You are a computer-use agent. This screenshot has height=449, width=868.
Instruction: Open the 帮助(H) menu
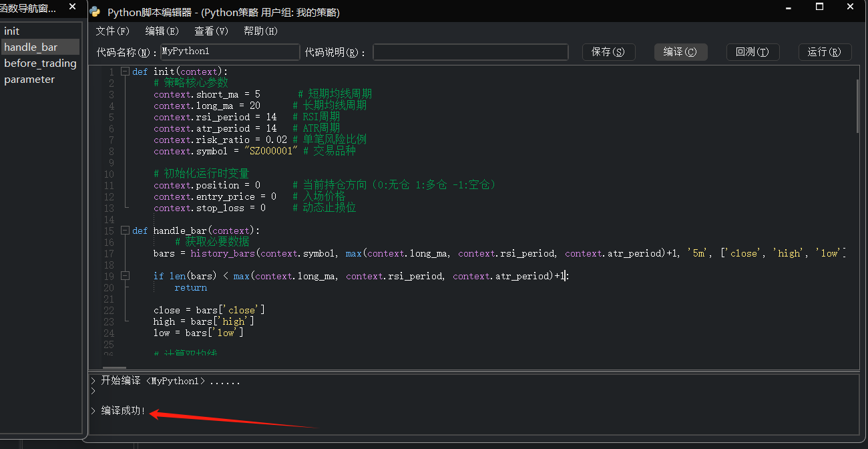(x=260, y=31)
